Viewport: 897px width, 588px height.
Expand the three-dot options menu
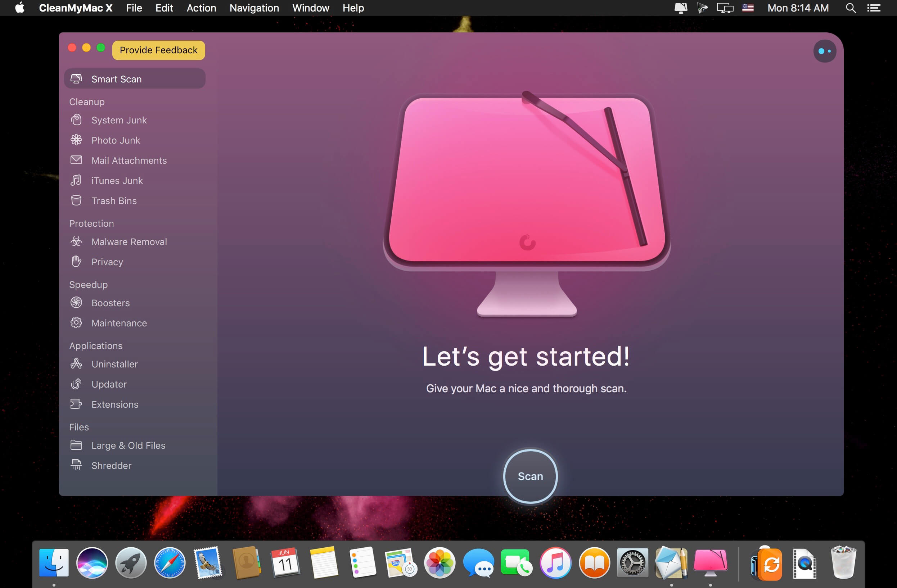(824, 50)
